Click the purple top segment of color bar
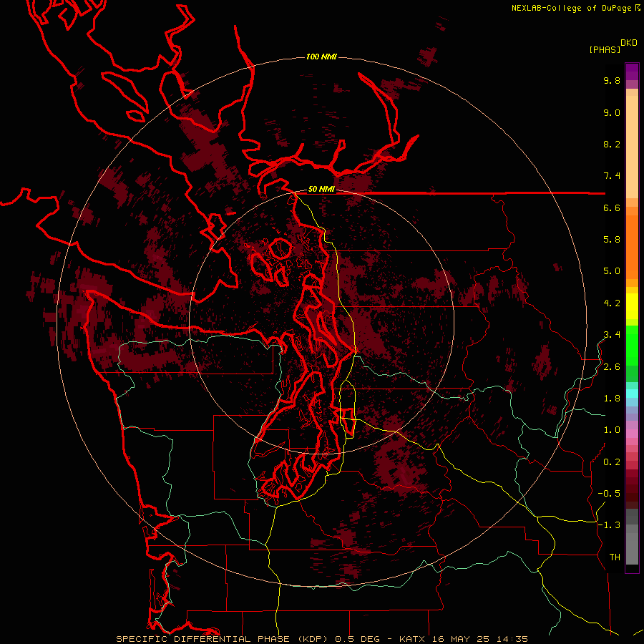 click(632, 72)
